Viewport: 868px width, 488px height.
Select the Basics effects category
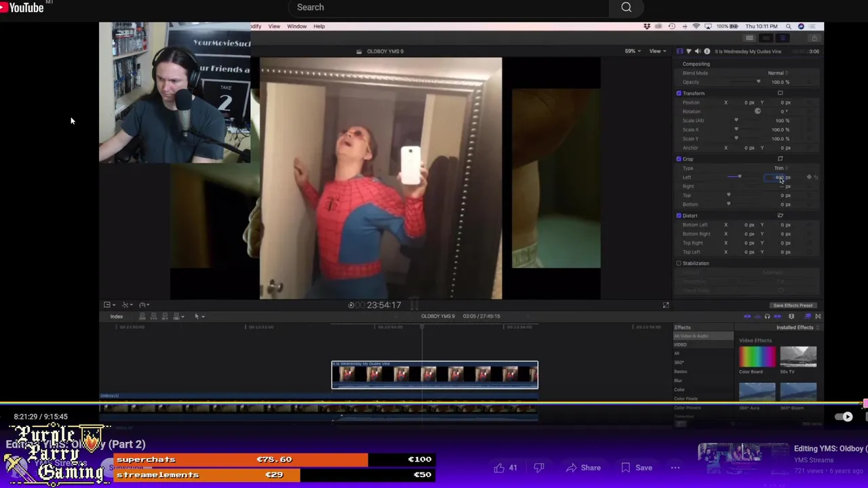(x=680, y=371)
